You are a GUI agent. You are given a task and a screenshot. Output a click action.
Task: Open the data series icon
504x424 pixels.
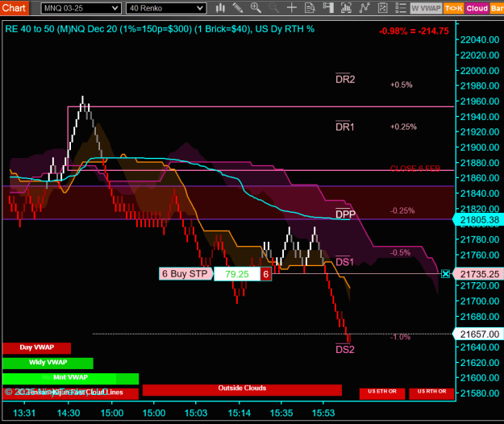tap(346, 8)
